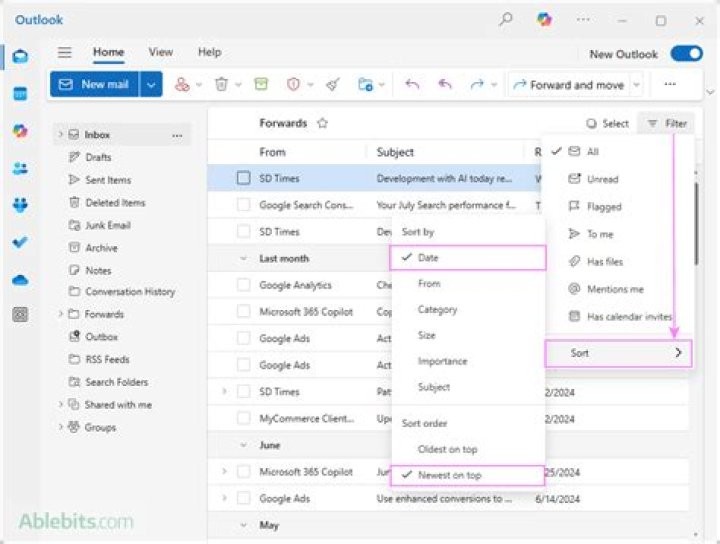Collapse the Last month group

pos(243,258)
